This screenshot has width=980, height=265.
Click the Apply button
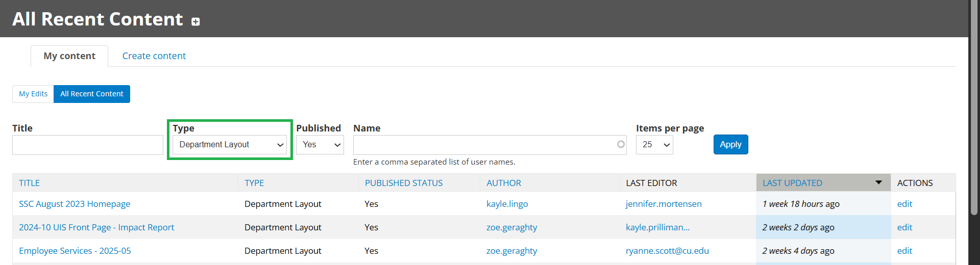[730, 144]
